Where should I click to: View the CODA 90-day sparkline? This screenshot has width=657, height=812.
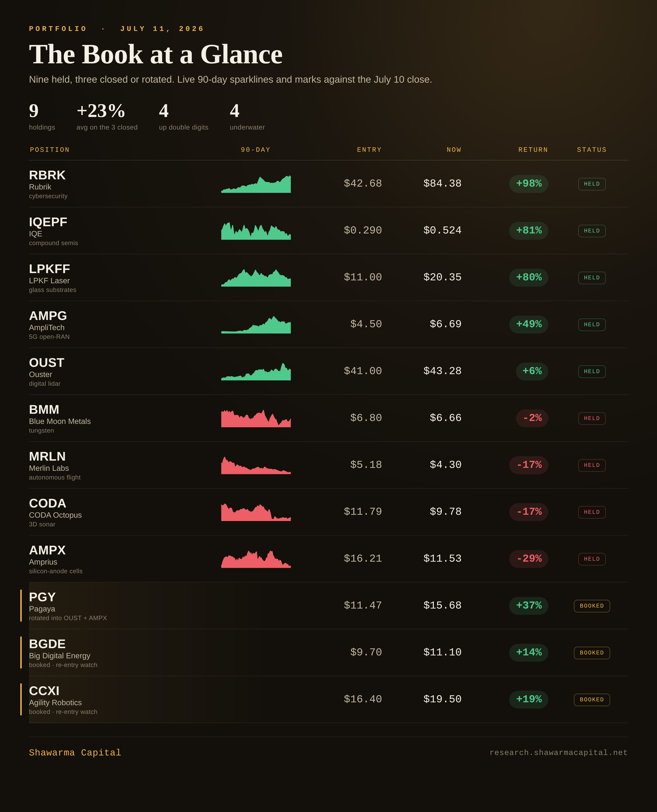click(256, 513)
